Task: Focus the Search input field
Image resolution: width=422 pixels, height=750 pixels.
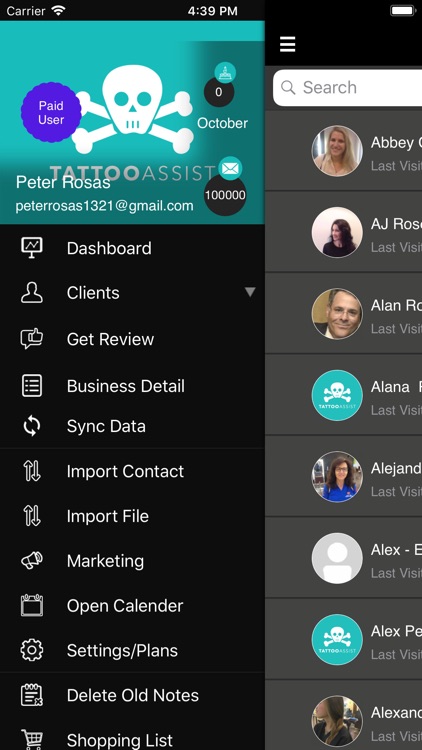Action: tap(347, 88)
